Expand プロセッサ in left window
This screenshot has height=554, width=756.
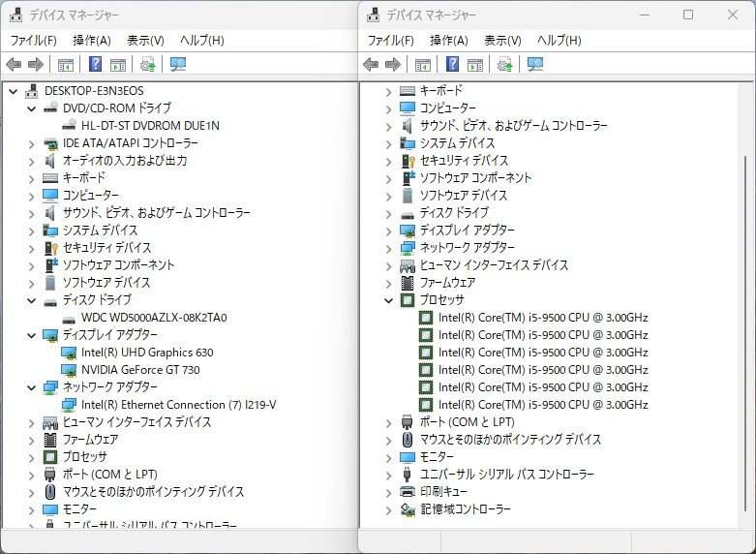tap(31, 457)
